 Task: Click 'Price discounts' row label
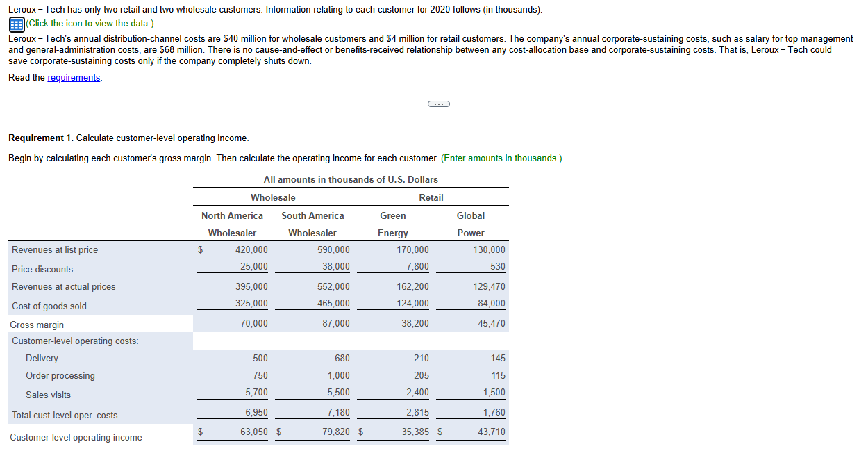click(42, 269)
